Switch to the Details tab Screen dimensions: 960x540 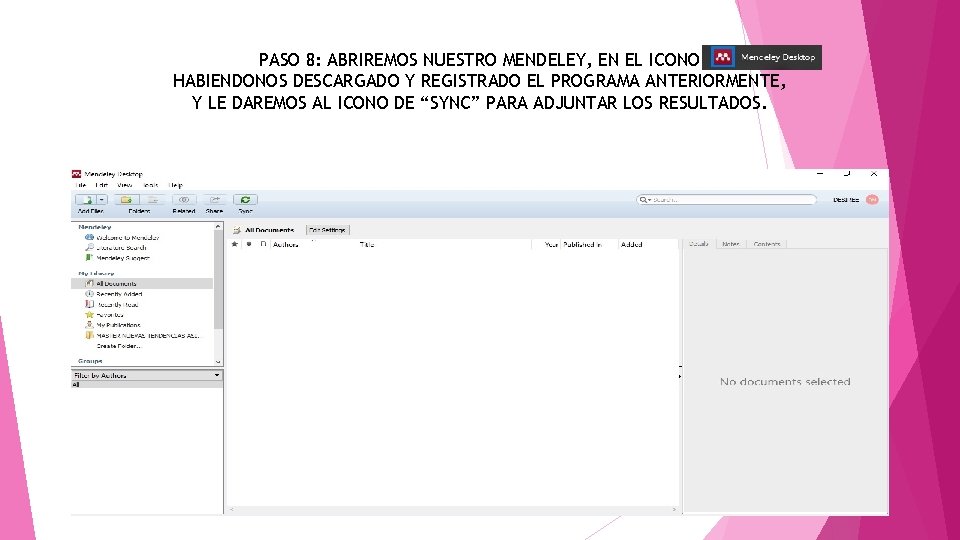point(699,244)
